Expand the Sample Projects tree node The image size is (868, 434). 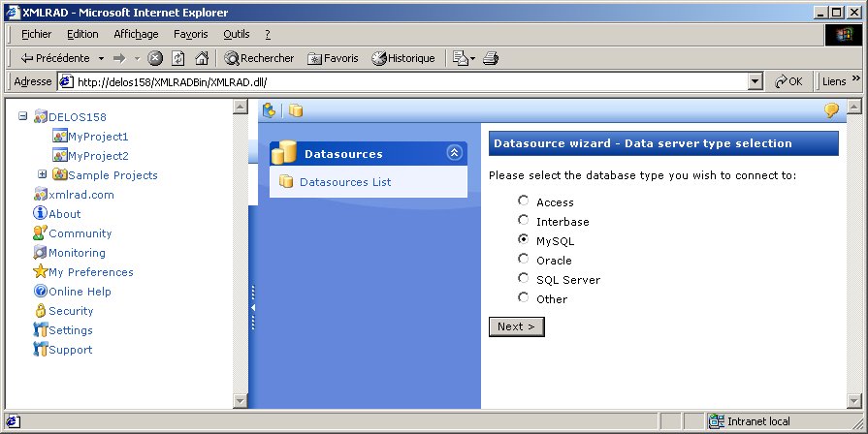(43, 174)
